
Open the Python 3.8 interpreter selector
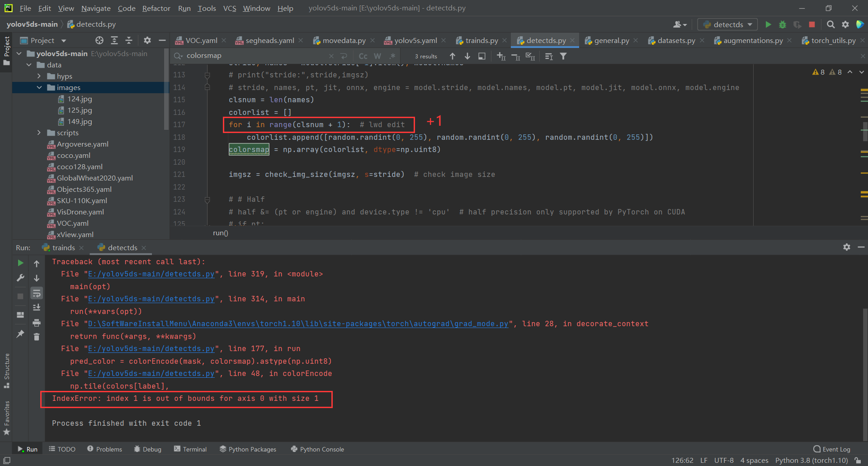pos(811,460)
